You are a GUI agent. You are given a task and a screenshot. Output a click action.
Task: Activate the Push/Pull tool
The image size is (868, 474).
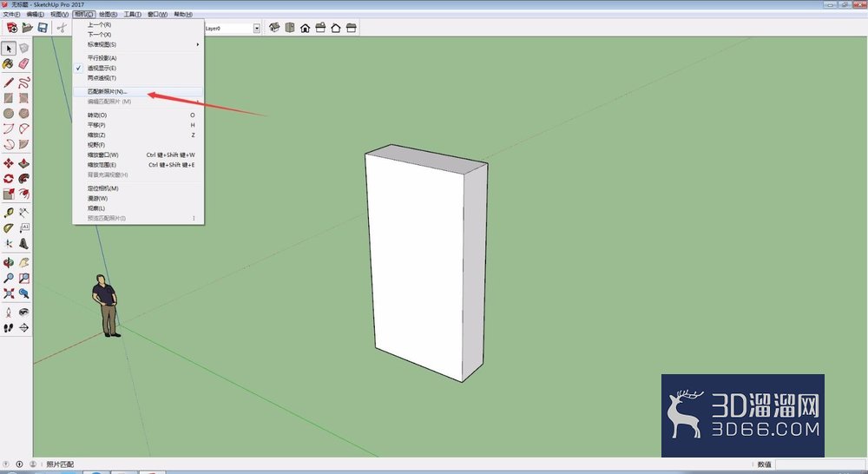click(23, 163)
